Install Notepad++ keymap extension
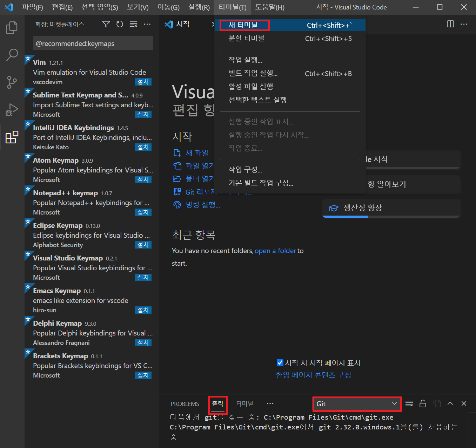This screenshot has width=476, height=448. pyautogui.click(x=143, y=212)
